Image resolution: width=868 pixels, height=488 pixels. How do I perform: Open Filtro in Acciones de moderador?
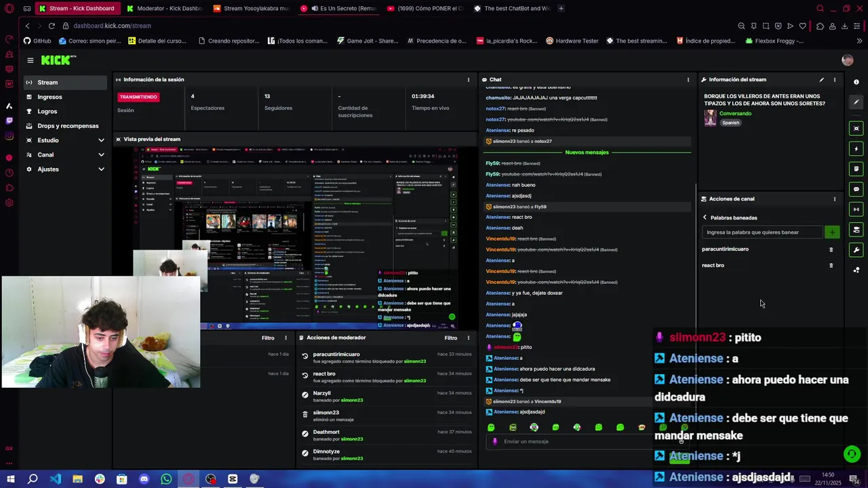point(450,338)
